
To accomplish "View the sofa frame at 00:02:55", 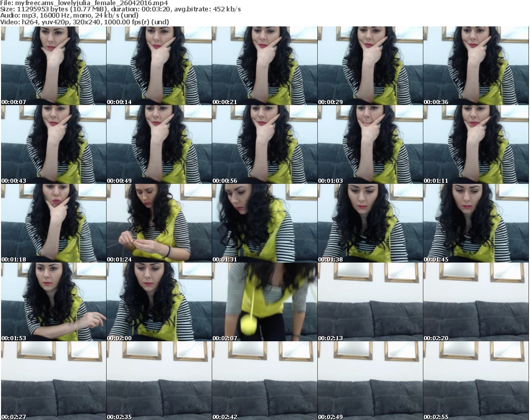I will coord(476,381).
